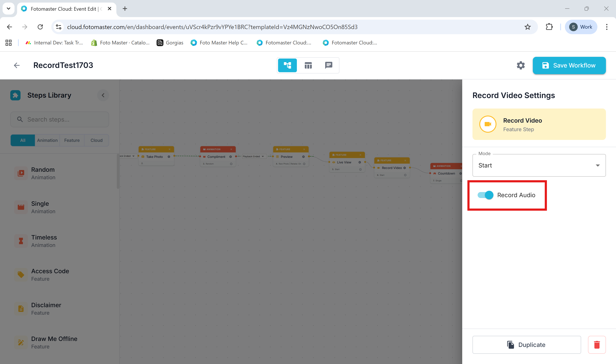Expand the Playback Ended connector dropdown
The image size is (616, 364).
[x=263, y=157]
